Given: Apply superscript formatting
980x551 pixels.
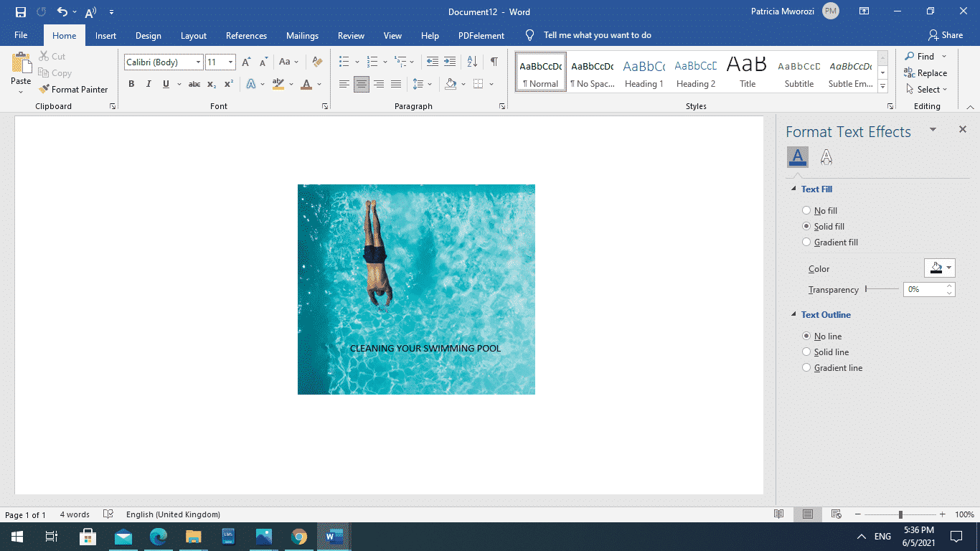Looking at the screenshot, I should tap(227, 84).
